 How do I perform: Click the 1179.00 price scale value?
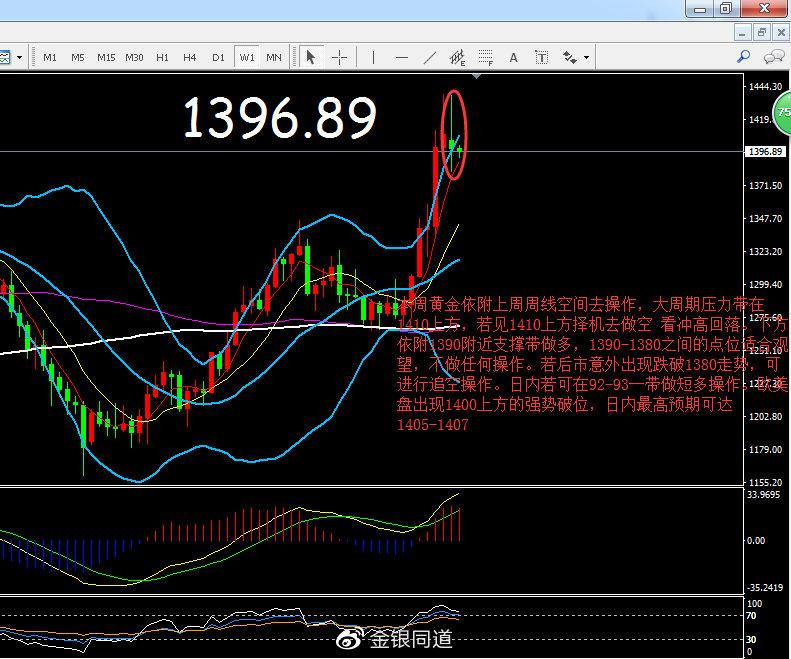point(765,449)
